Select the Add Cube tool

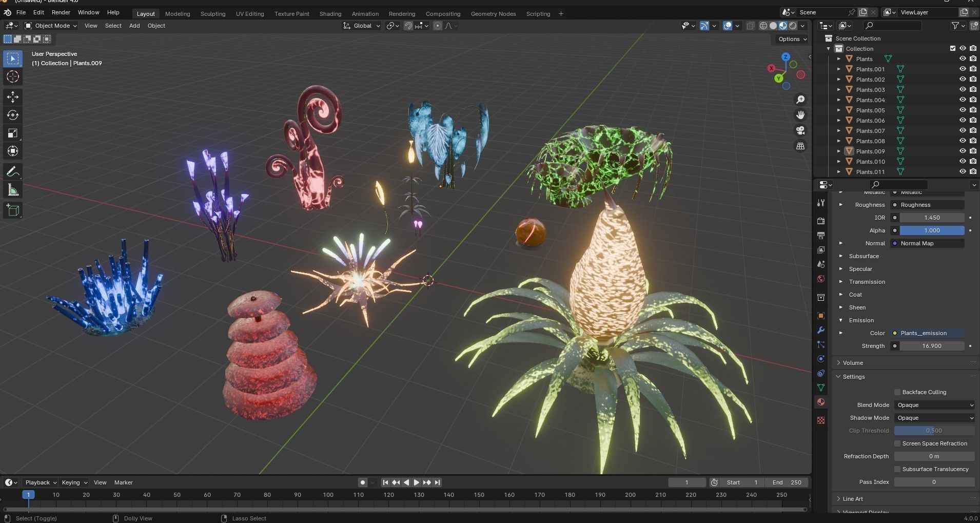(x=13, y=210)
